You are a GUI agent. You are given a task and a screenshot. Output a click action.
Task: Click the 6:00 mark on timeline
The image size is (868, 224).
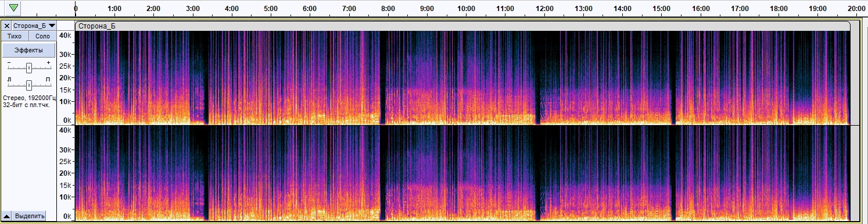click(310, 9)
